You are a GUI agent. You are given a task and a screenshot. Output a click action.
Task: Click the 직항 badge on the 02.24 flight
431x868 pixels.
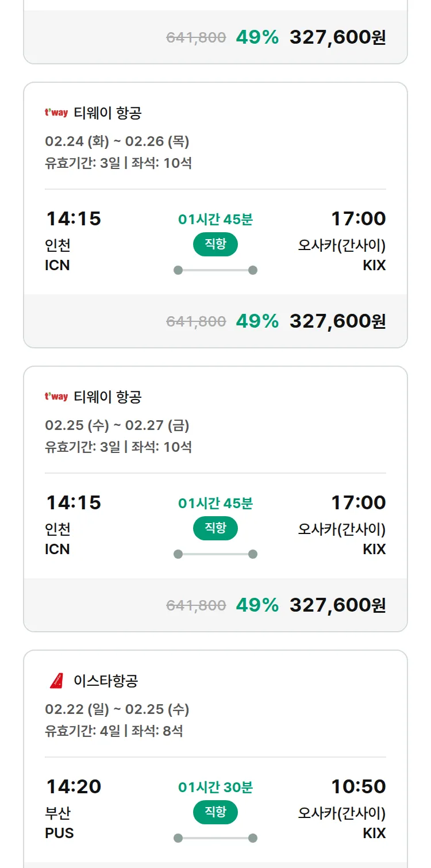pyautogui.click(x=215, y=244)
